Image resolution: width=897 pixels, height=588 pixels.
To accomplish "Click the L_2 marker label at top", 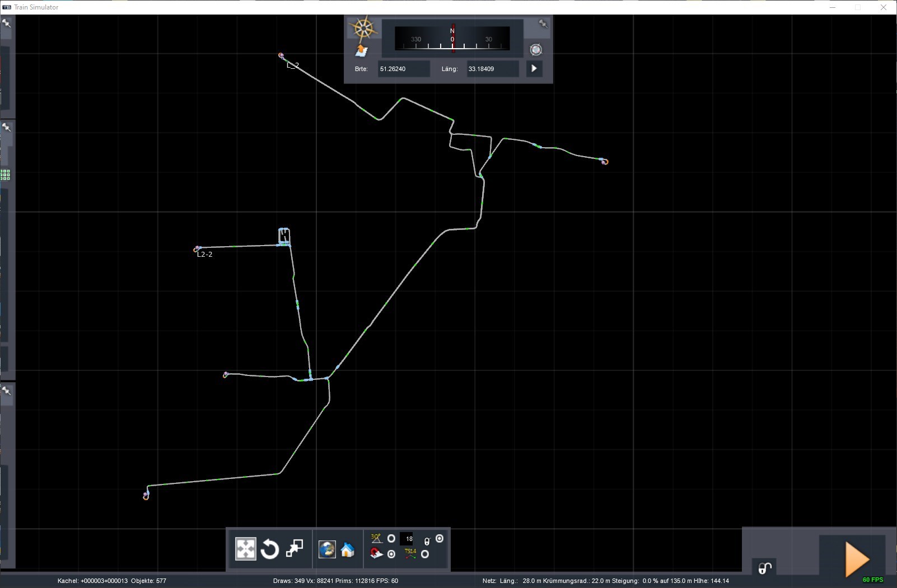I will pyautogui.click(x=293, y=65).
